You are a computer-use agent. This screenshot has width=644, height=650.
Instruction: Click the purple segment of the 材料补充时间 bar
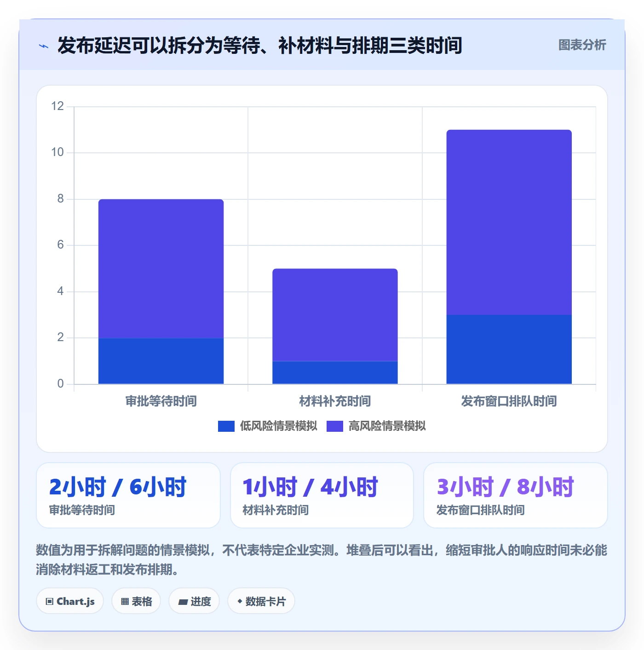coord(335,315)
